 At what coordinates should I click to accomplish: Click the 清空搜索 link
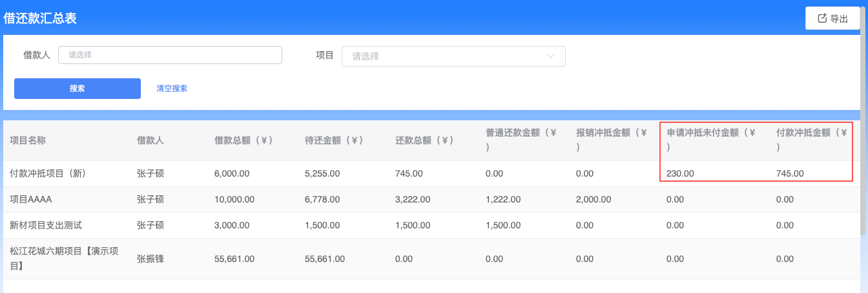172,89
